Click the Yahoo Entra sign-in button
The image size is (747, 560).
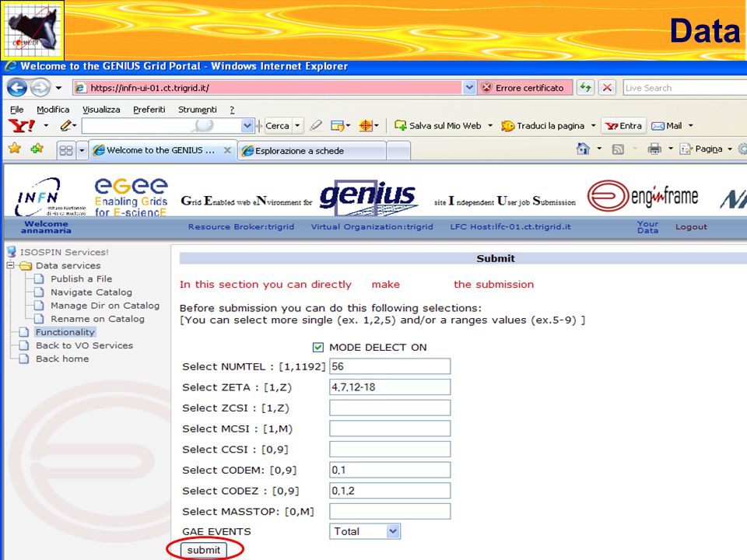click(x=623, y=126)
